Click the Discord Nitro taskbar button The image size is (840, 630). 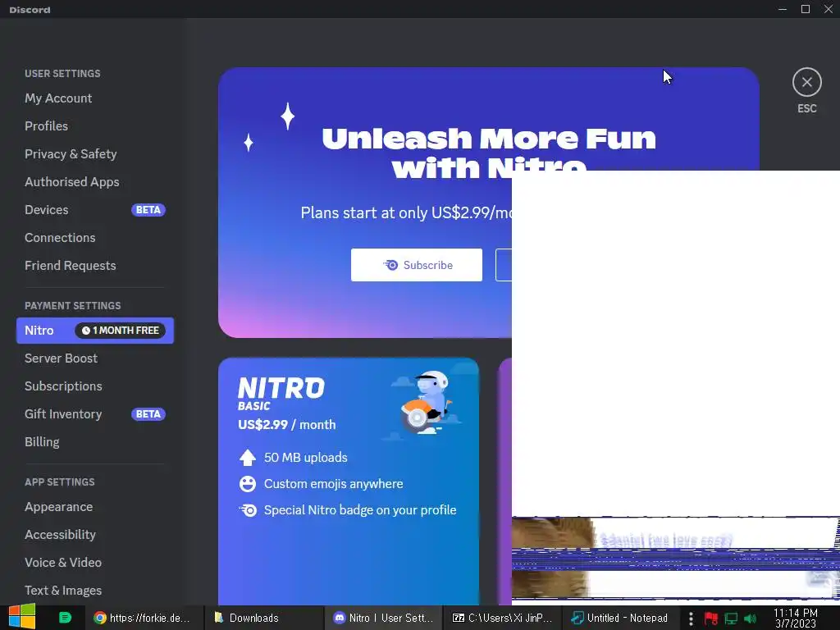coord(383,618)
